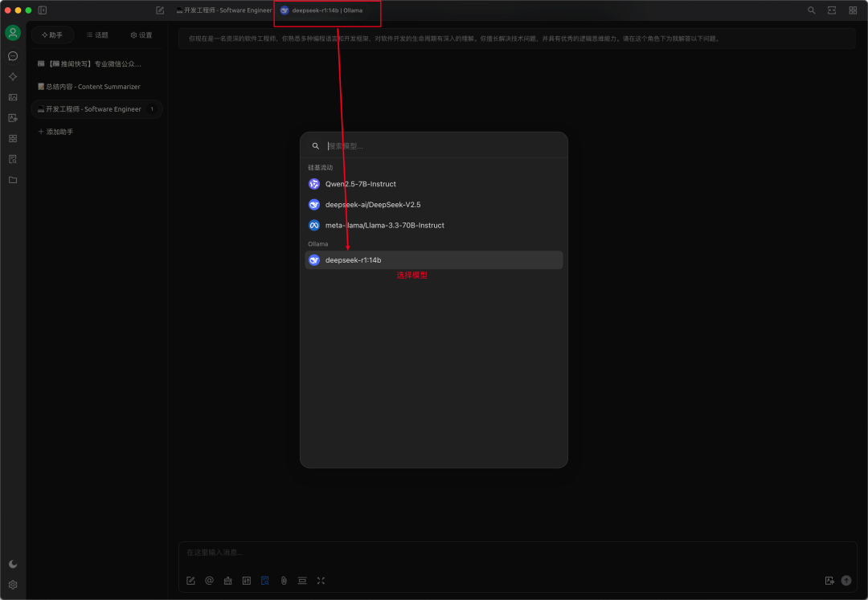Switch to the 话题 tab
The height and width of the screenshot is (600, 868).
97,35
